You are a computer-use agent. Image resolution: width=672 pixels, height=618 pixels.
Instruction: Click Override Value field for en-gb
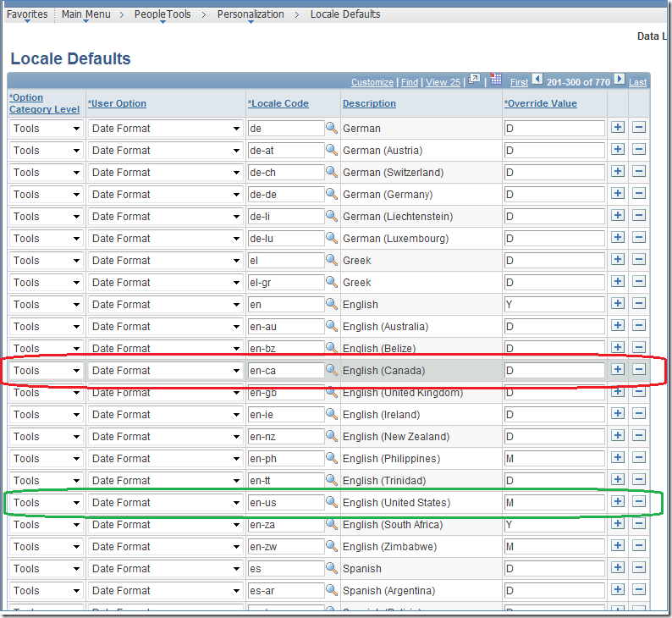pyautogui.click(x=554, y=393)
